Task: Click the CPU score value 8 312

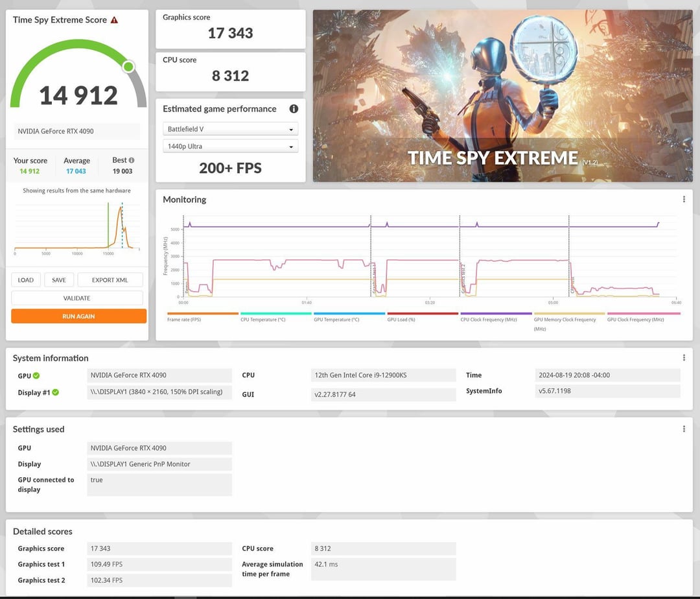Action: pos(230,76)
